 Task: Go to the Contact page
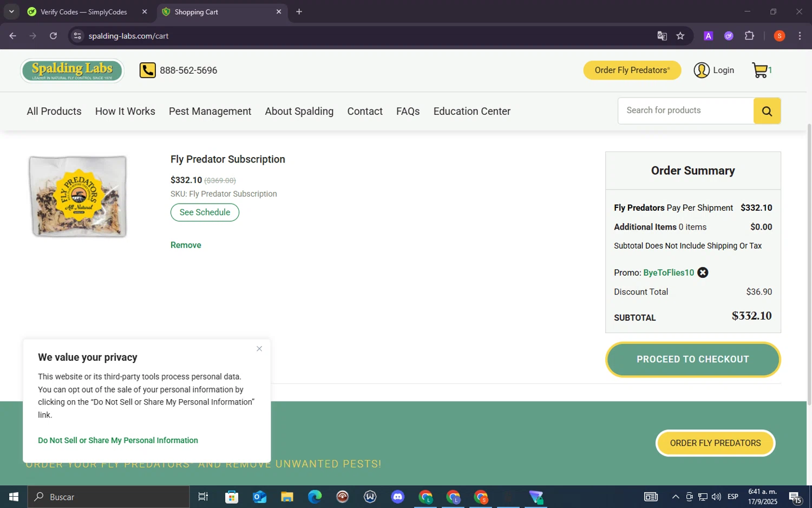tap(365, 111)
